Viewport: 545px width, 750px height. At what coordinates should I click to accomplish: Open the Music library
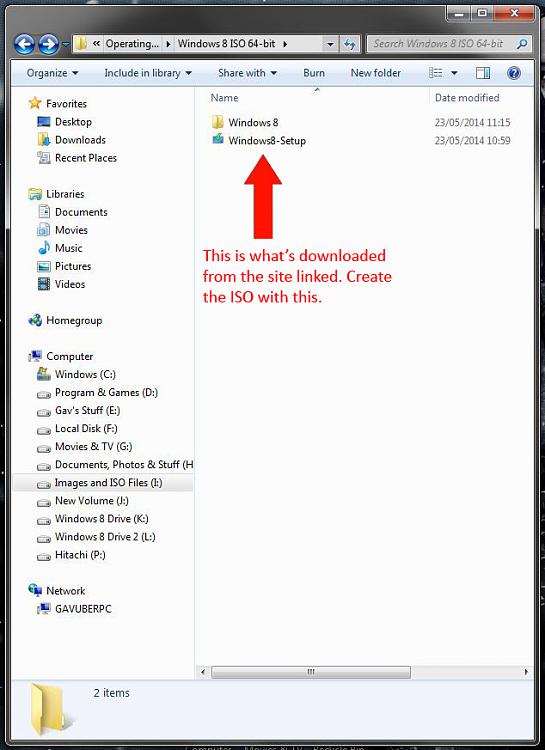60,248
